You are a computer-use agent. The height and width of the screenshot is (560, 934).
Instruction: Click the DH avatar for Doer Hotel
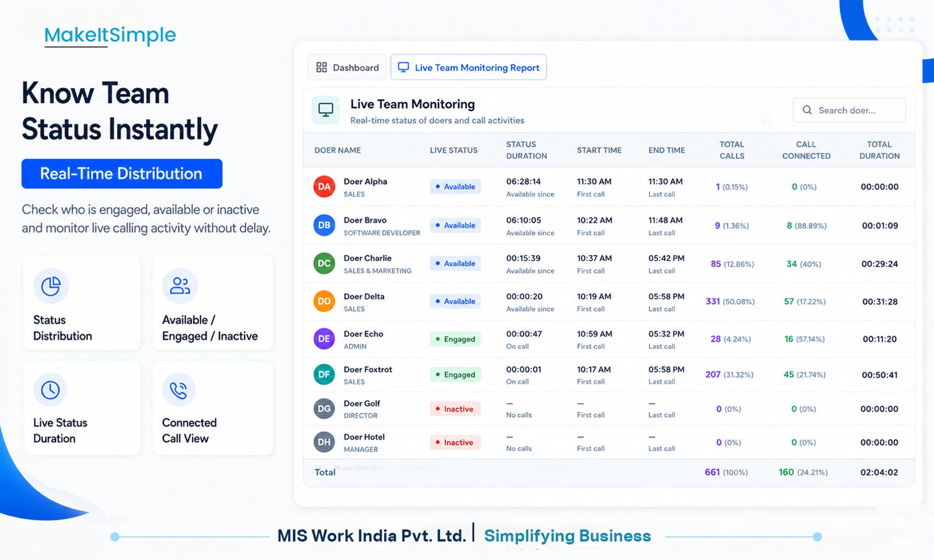(x=324, y=442)
